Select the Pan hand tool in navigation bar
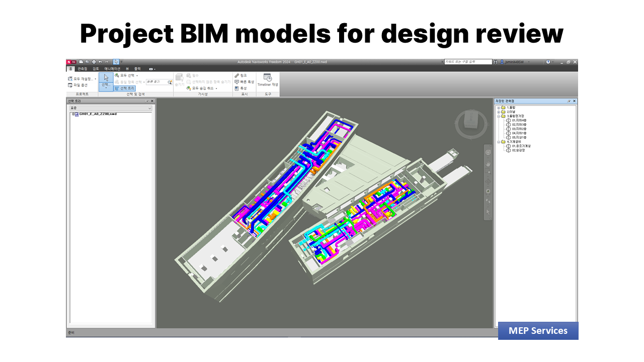 [x=488, y=163]
